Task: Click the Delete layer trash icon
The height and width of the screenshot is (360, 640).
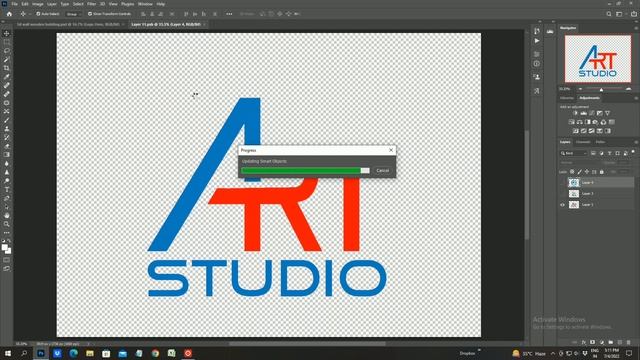Action: coord(629,342)
